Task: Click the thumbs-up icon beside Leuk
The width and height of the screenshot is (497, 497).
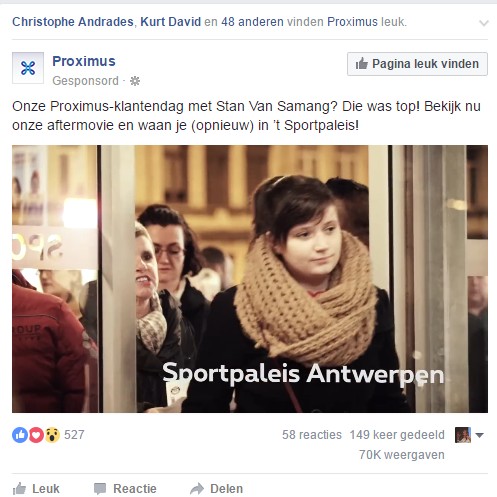Action: [19, 489]
